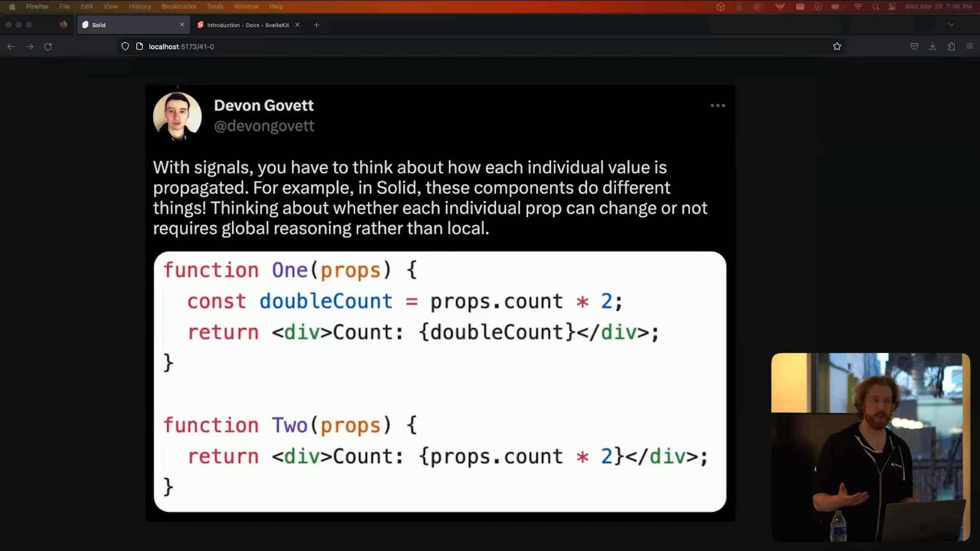
Task: Open the tweet's three-dot more menu
Action: tap(718, 106)
